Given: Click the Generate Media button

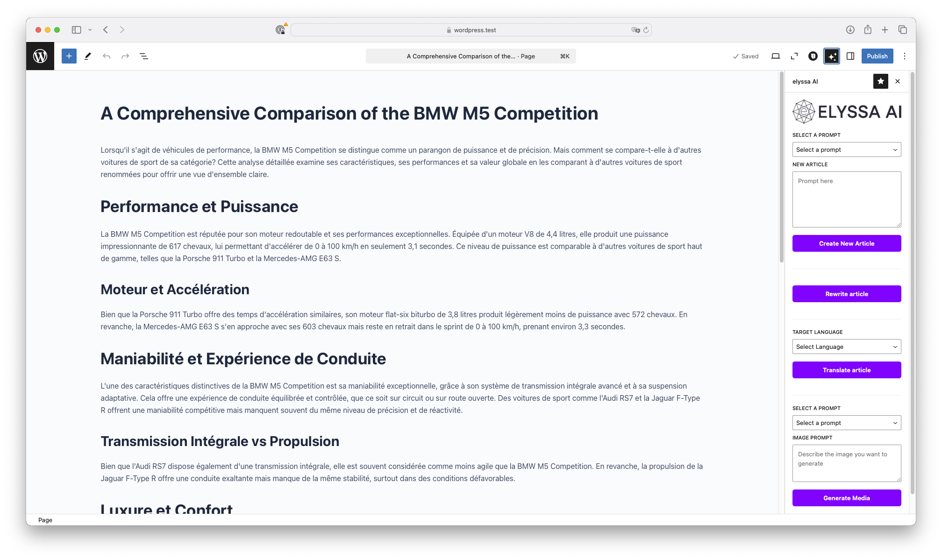Looking at the screenshot, I should point(847,498).
